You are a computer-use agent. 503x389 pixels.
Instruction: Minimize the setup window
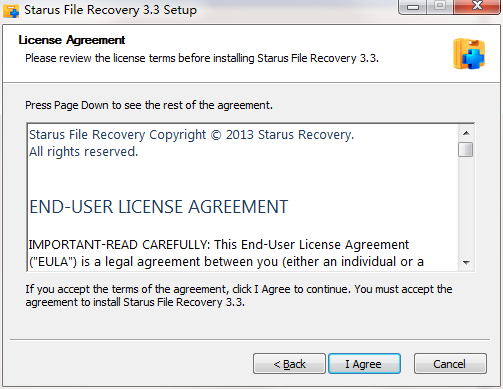pos(413,7)
